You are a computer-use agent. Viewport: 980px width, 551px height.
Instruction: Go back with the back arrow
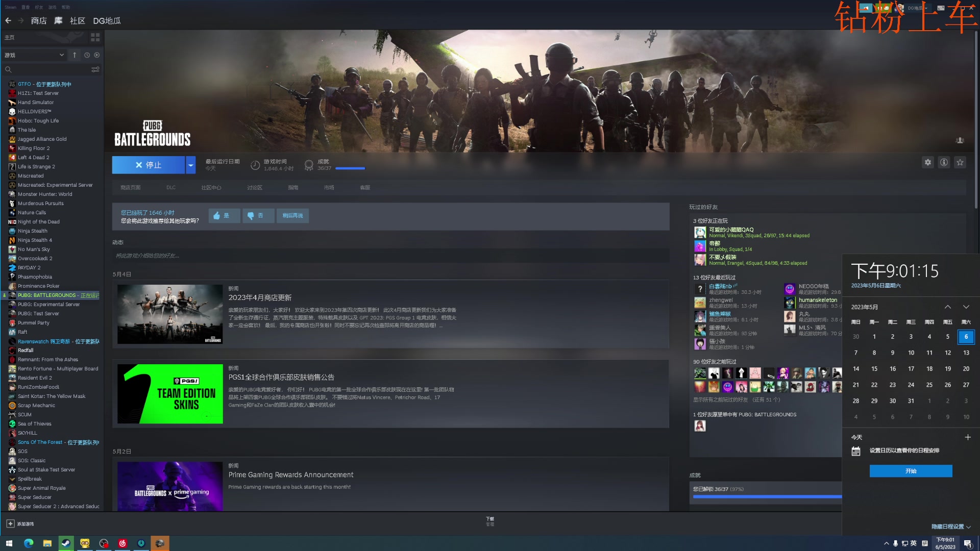click(x=8, y=20)
